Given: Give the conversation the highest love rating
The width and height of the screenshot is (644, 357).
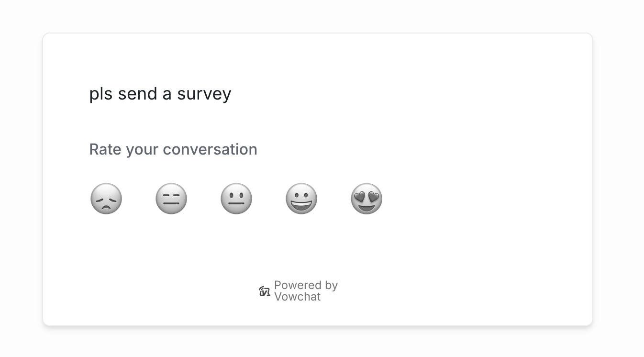Looking at the screenshot, I should (x=366, y=199).
